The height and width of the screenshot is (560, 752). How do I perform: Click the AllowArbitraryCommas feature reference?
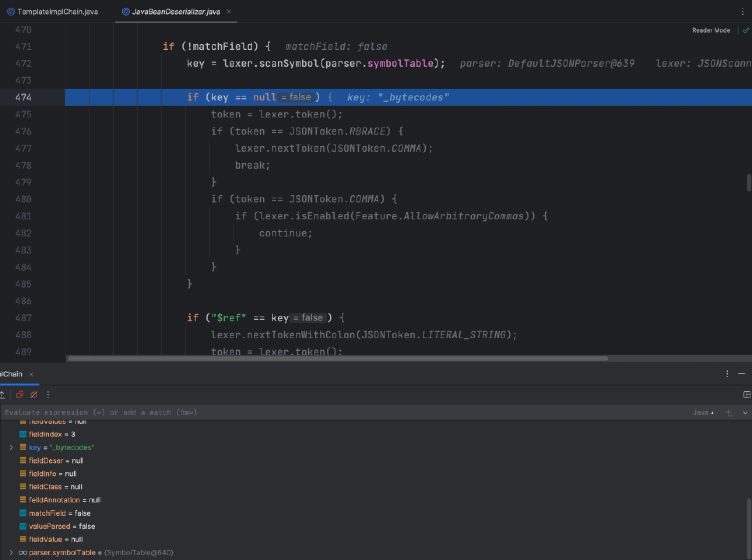point(463,216)
